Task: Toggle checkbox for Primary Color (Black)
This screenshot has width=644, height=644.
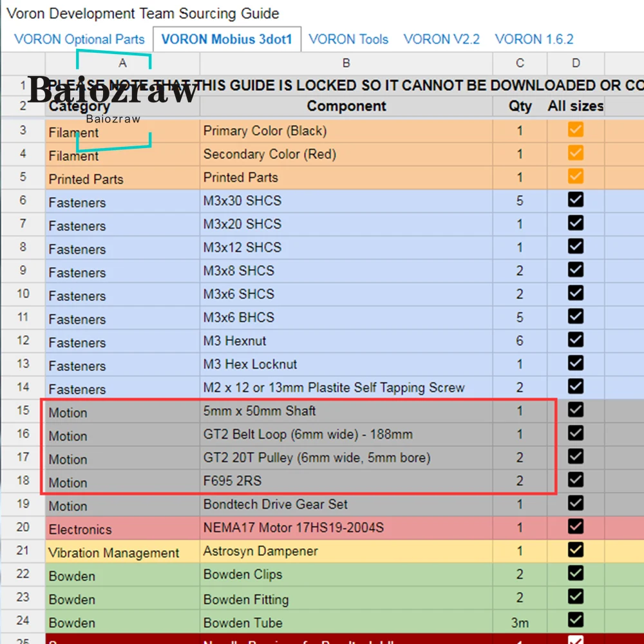Action: pos(575,130)
